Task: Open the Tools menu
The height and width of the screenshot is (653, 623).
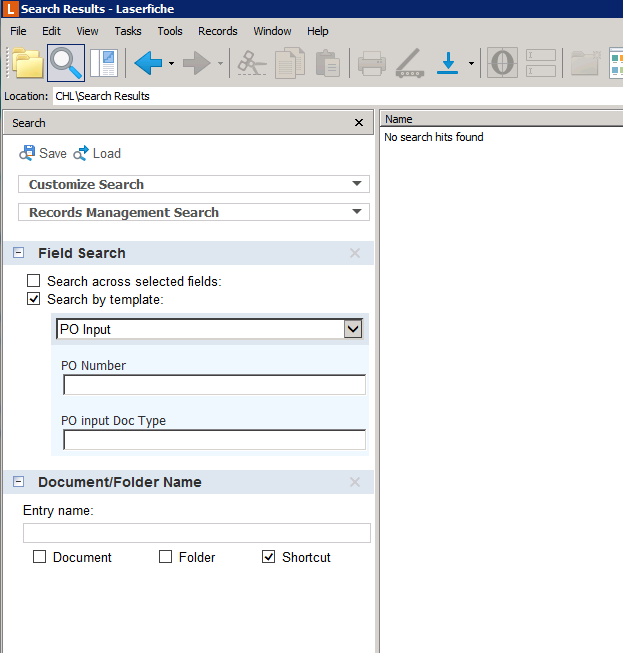Action: [170, 31]
